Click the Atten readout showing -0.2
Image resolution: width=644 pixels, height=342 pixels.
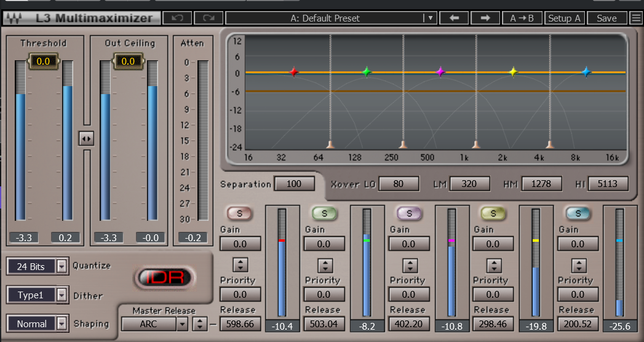(x=193, y=237)
